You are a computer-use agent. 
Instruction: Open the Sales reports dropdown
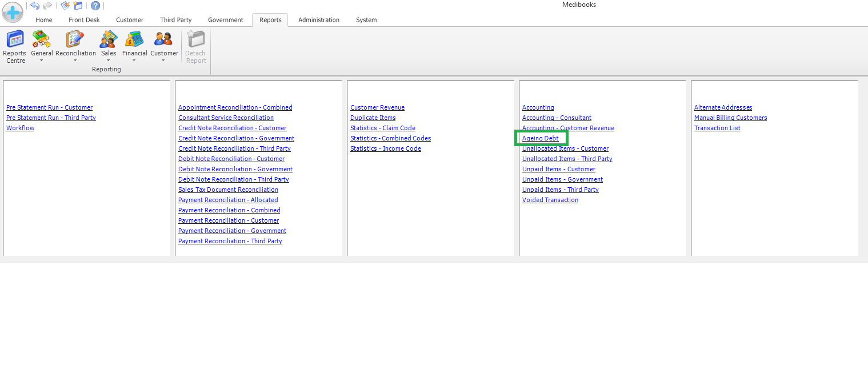coord(109,47)
